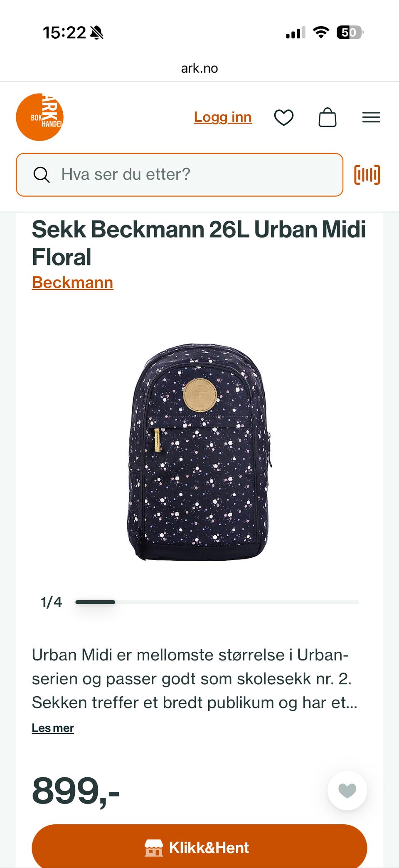Open the wishlist heart icon in header

pos(284,117)
